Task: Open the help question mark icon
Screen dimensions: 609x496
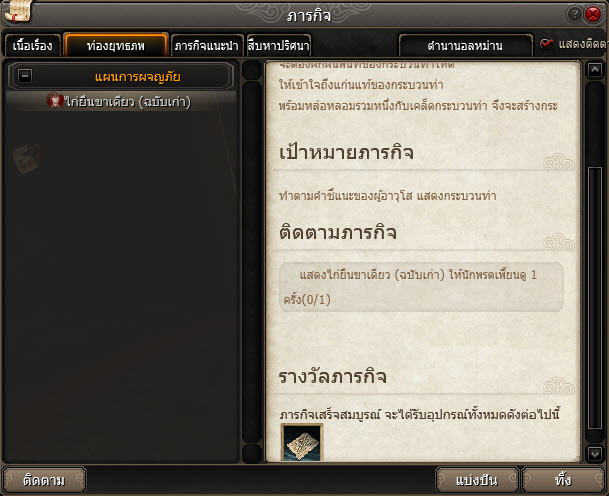Action: [574, 14]
